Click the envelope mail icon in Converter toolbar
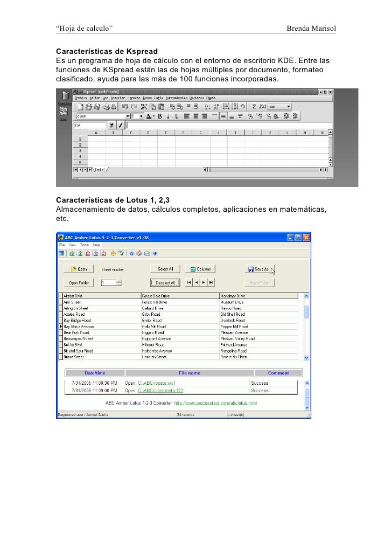Screen dimensions: 392x555 click(x=147, y=253)
